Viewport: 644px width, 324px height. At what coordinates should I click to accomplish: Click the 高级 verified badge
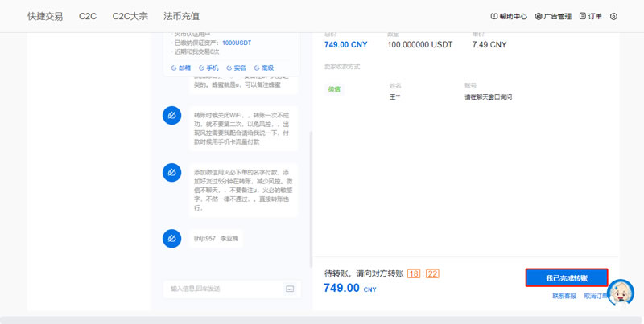tap(264, 68)
